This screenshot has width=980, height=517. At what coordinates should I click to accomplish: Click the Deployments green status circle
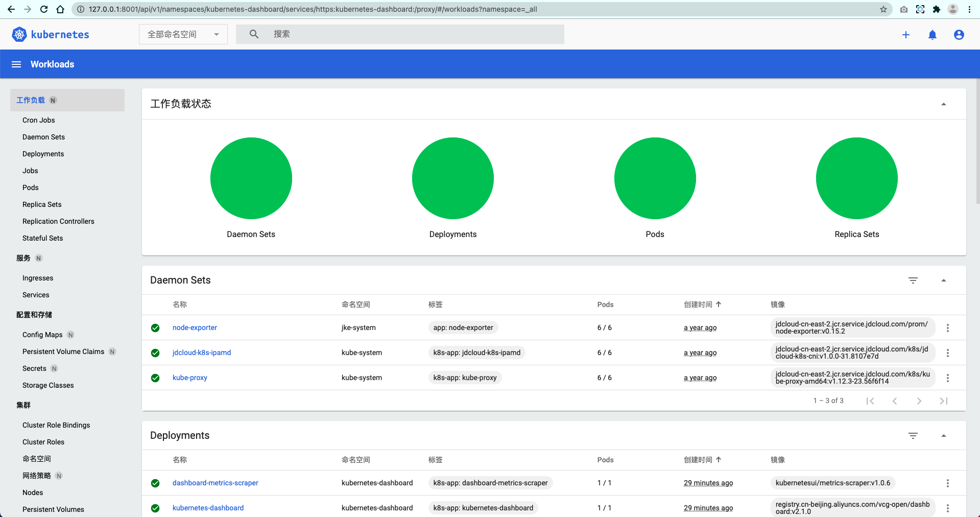coord(453,178)
